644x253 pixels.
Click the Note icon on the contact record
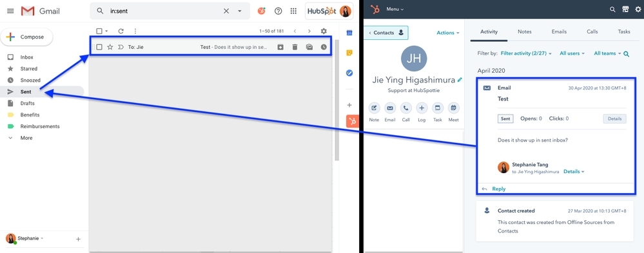[374, 108]
